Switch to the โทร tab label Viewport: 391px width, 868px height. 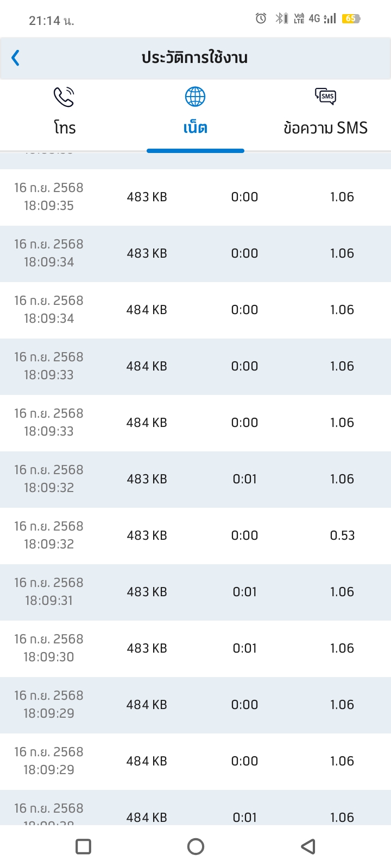[x=65, y=128]
